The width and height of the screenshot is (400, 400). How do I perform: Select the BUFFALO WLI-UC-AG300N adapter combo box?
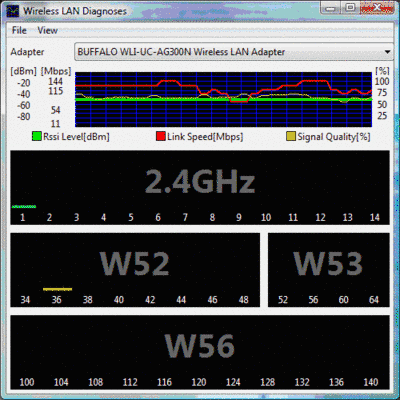[x=233, y=52]
